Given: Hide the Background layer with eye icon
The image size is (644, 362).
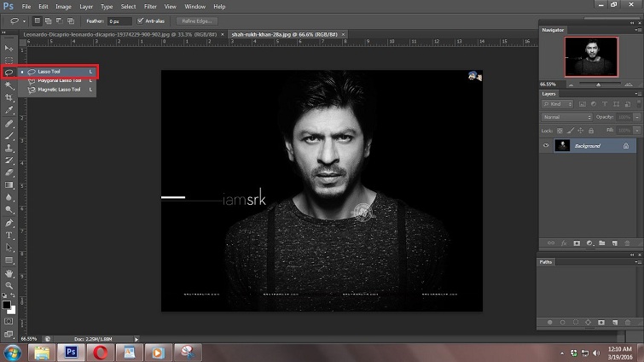Looking at the screenshot, I should (546, 146).
